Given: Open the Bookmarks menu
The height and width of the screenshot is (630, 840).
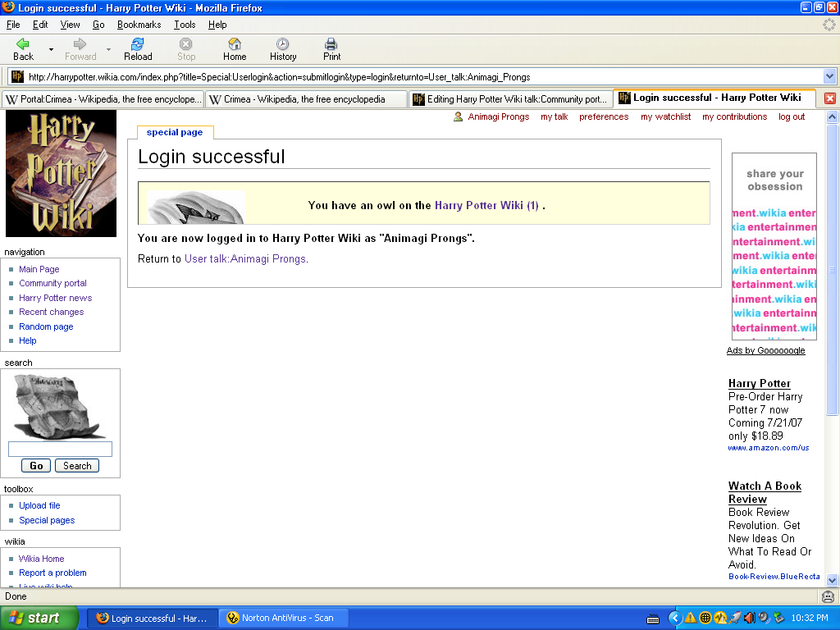Looking at the screenshot, I should [139, 25].
